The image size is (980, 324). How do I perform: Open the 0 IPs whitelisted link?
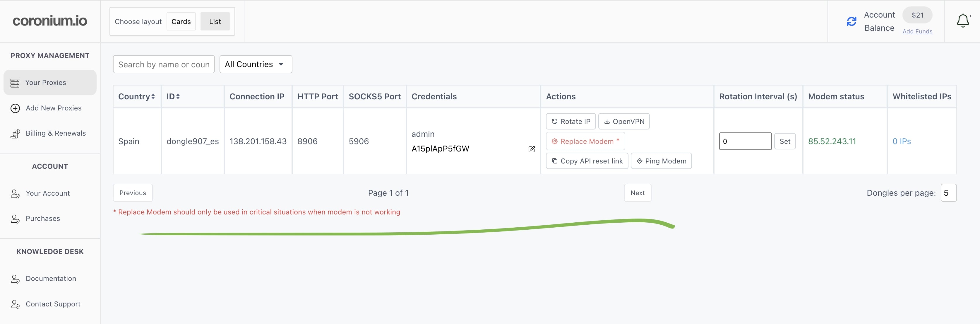902,141
